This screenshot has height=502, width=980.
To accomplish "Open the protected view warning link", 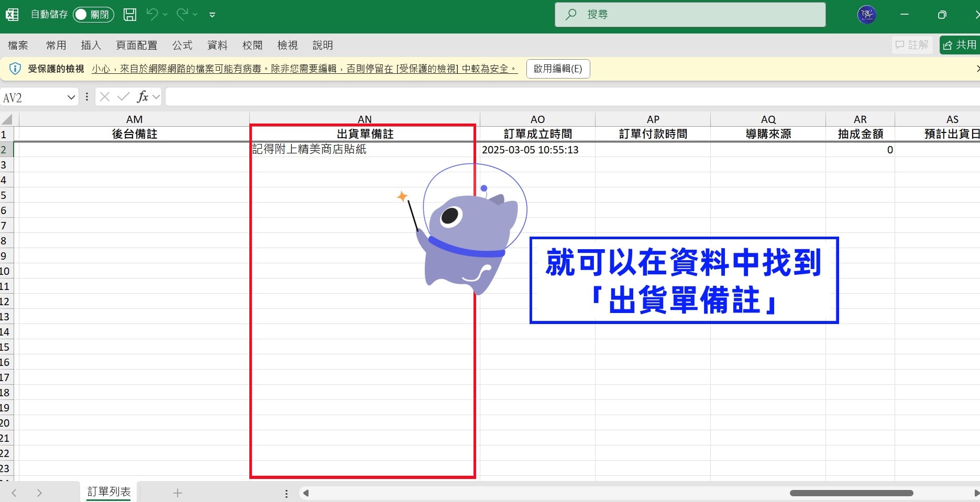I will pos(305,69).
